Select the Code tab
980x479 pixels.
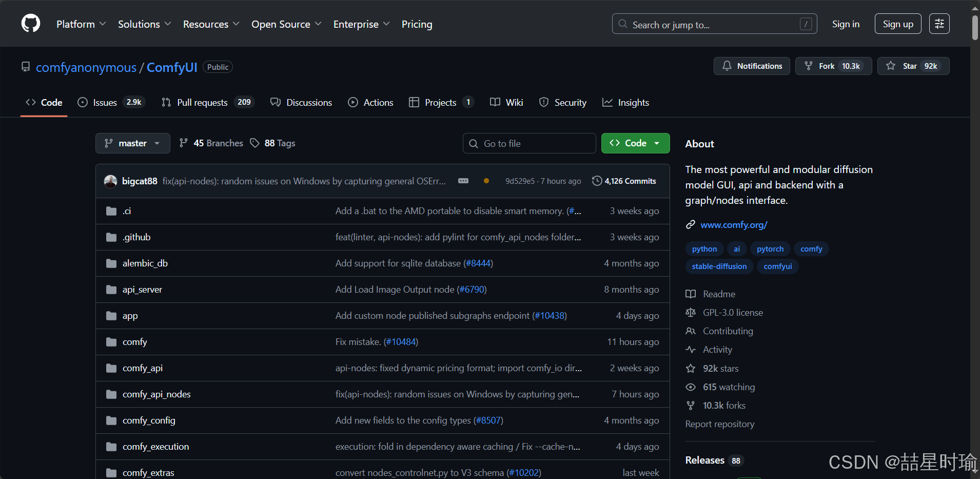click(44, 102)
